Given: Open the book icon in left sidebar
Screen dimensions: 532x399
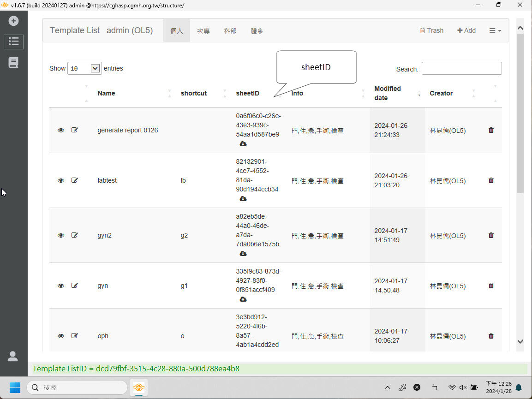Looking at the screenshot, I should [14, 63].
